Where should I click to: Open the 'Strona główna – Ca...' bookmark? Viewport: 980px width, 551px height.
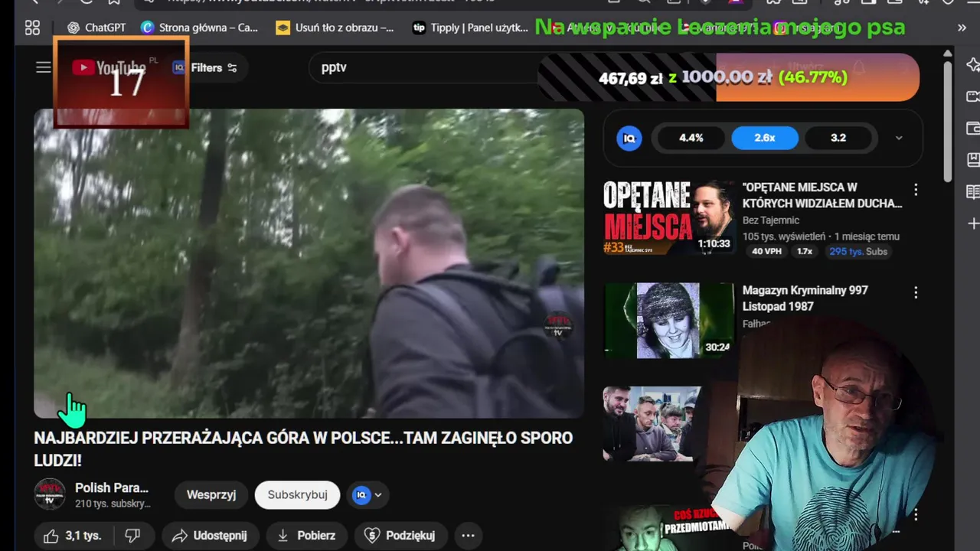tap(200, 28)
